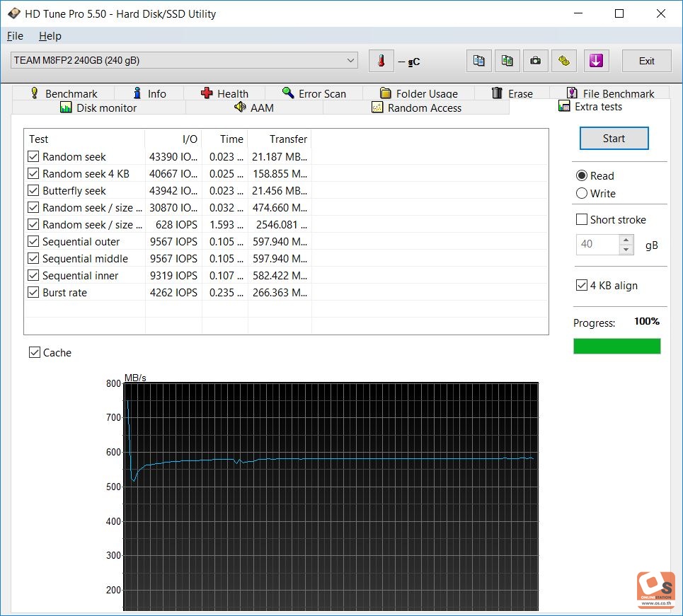Enable the Short stroke option
This screenshot has width=683, height=616.
click(582, 219)
